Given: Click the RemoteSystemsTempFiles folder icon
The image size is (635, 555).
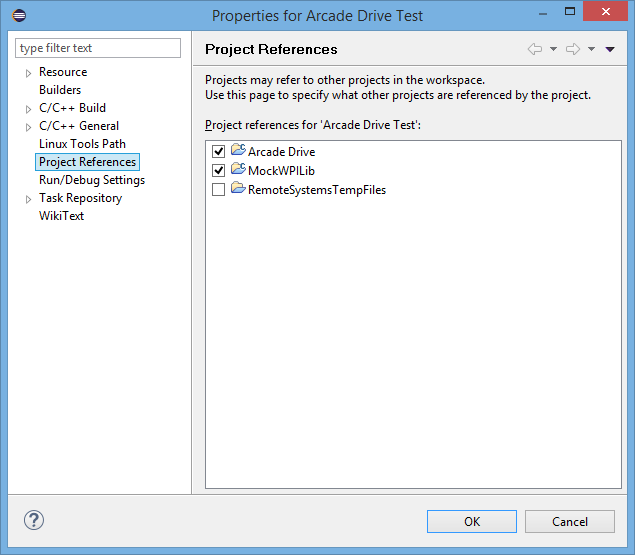Looking at the screenshot, I should [238, 189].
